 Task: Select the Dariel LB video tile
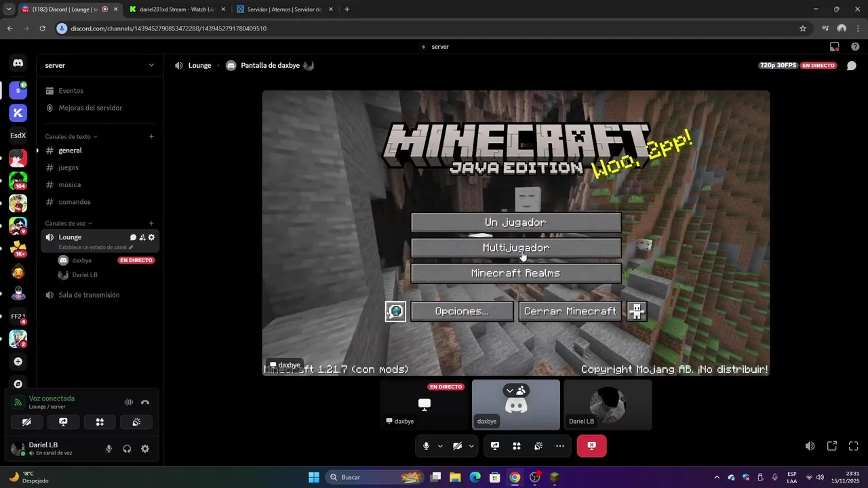pos(608,405)
